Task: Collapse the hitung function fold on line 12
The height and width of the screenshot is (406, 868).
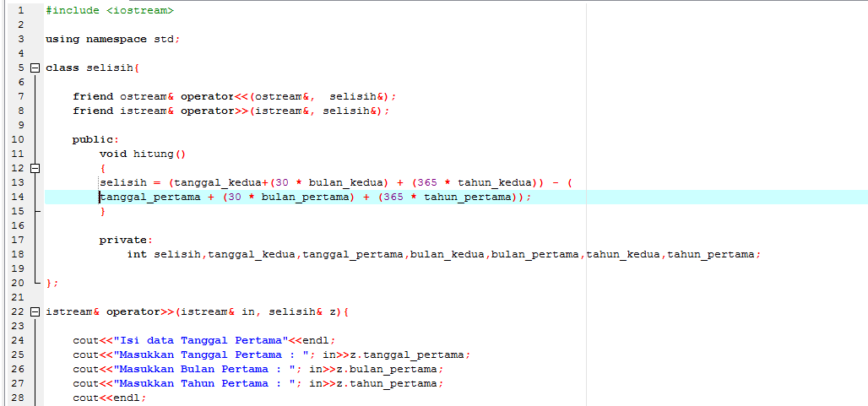Action: 35,168
